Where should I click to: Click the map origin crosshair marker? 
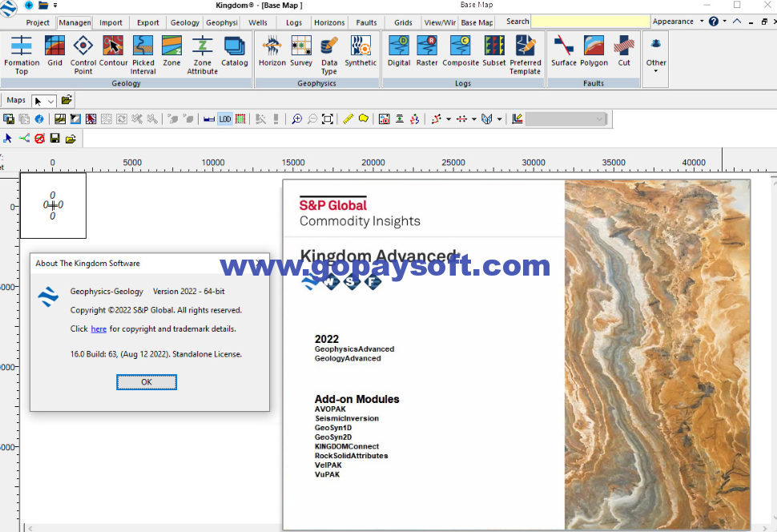click(53, 205)
